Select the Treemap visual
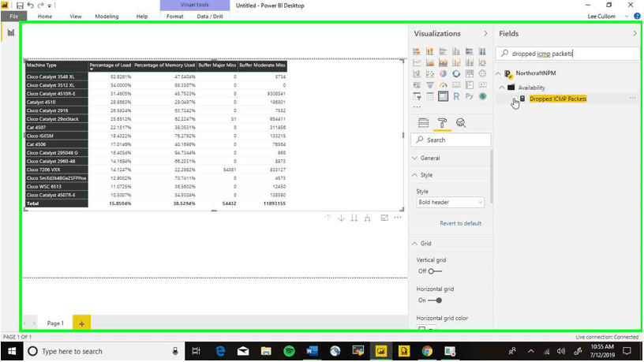The height and width of the screenshot is (362, 644). (x=469, y=74)
